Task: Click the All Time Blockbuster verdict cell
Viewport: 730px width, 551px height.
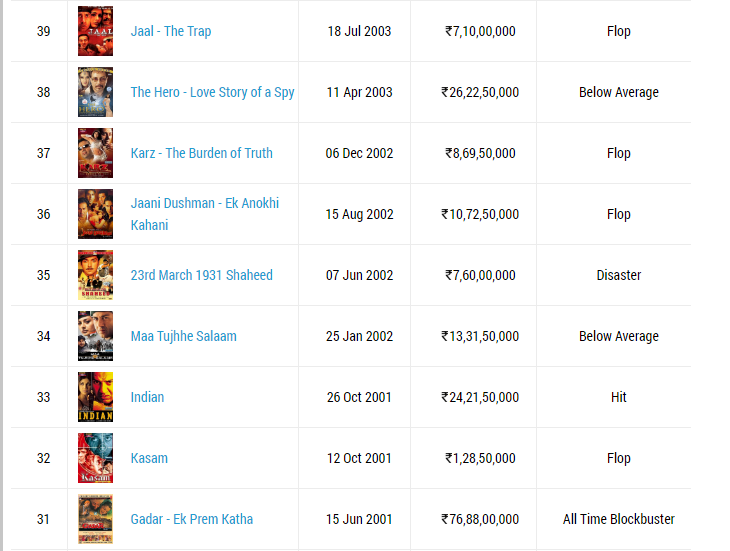Action: pyautogui.click(x=618, y=519)
